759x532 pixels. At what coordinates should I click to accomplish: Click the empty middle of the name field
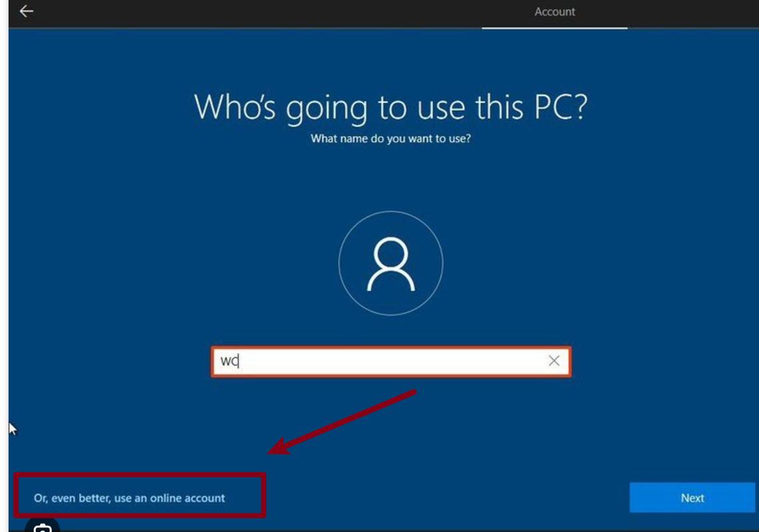pos(392,361)
